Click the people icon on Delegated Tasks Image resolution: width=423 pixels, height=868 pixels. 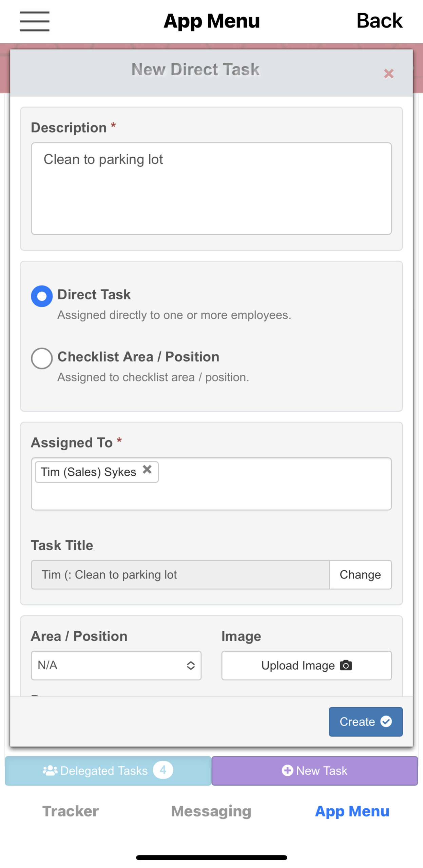pos(50,771)
